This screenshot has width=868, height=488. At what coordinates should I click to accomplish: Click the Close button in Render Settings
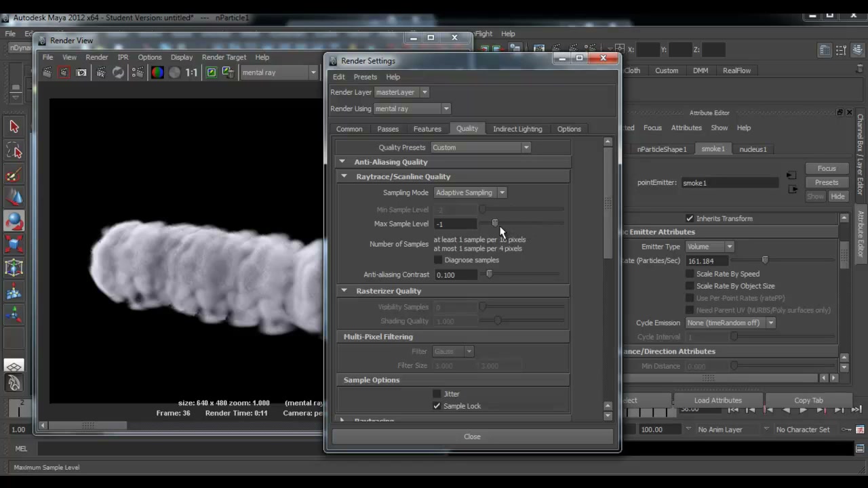tap(472, 436)
